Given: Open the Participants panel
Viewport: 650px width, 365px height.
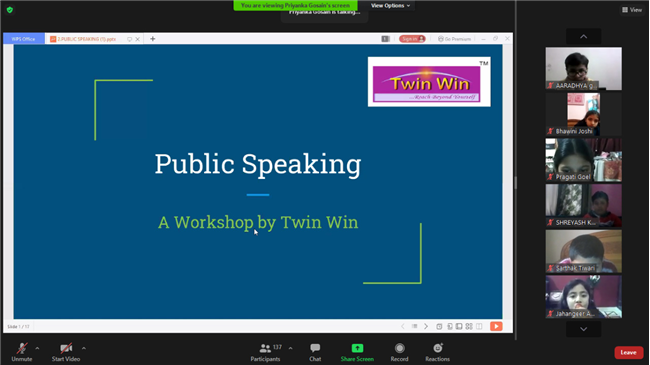Looking at the screenshot, I should 266,352.
